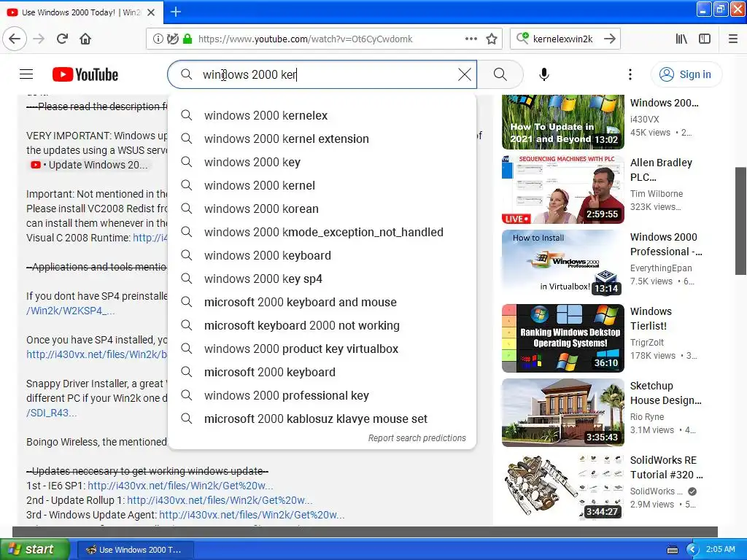Select suggestion 'windows 2000 key'

tap(322, 162)
